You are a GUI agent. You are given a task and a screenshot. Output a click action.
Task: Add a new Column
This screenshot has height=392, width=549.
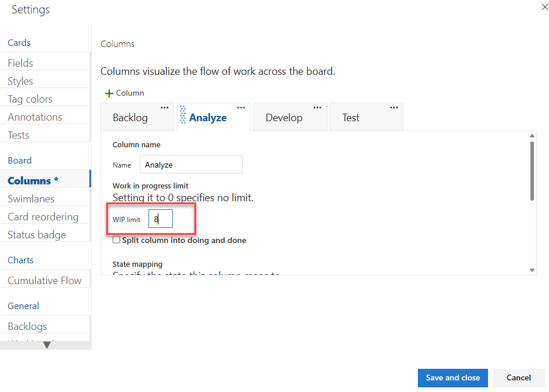pos(125,93)
